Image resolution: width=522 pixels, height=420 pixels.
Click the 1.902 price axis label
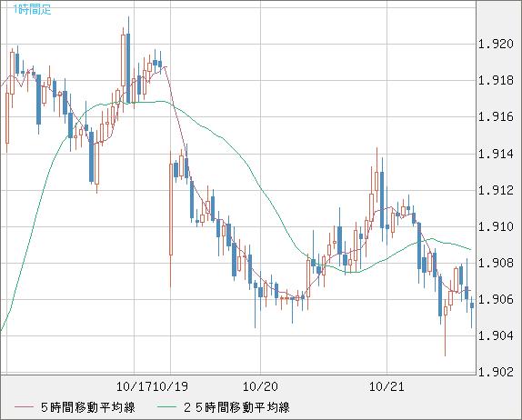[x=496, y=372]
